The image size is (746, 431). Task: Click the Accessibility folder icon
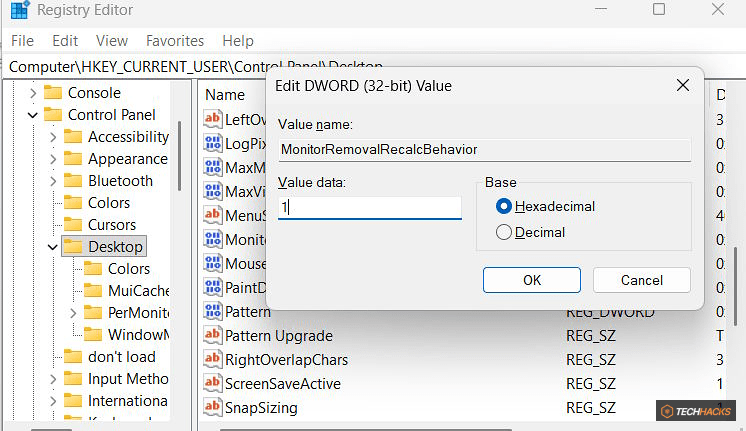click(x=73, y=137)
